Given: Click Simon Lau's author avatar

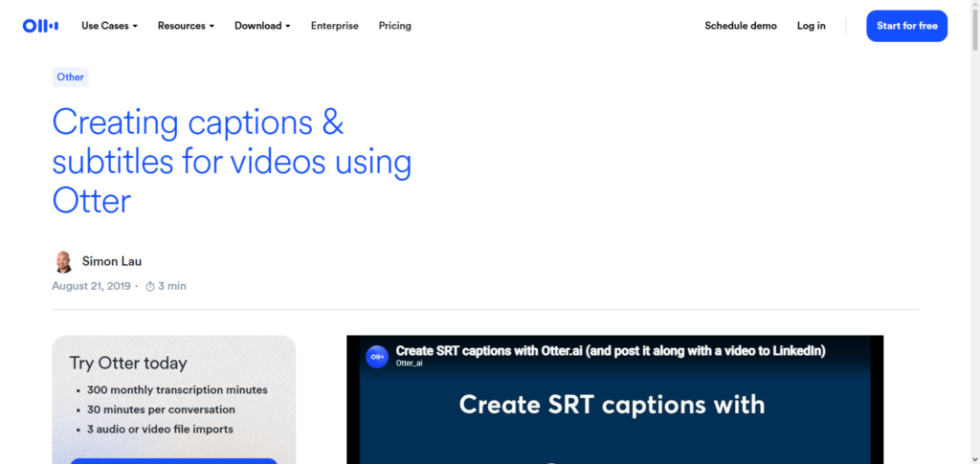Looking at the screenshot, I should [63, 262].
